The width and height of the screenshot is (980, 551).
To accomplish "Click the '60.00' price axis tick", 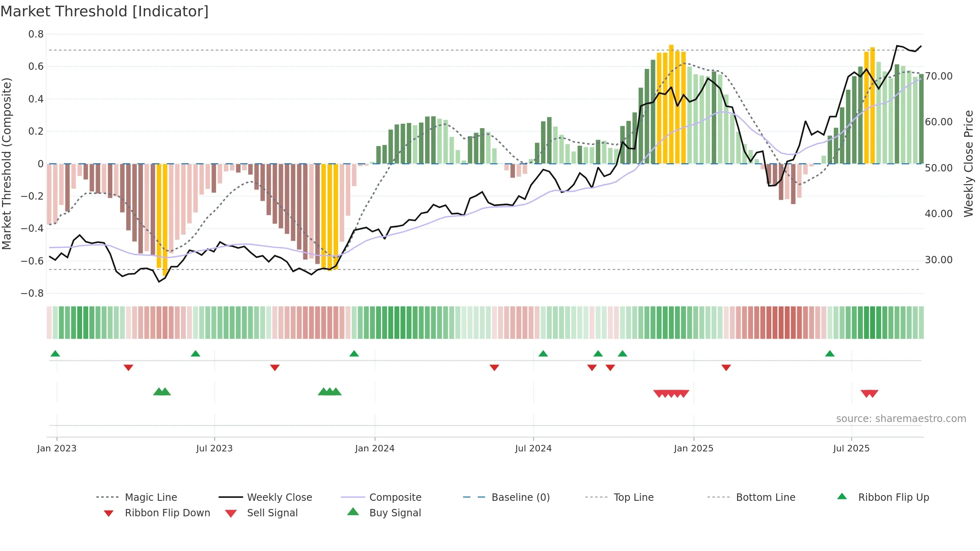I will click(939, 122).
